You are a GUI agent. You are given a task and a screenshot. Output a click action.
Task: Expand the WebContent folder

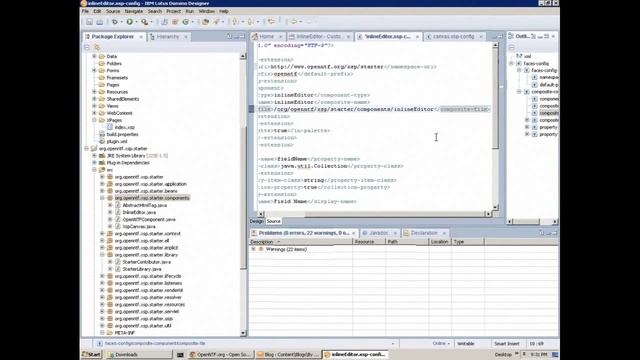(x=94, y=113)
